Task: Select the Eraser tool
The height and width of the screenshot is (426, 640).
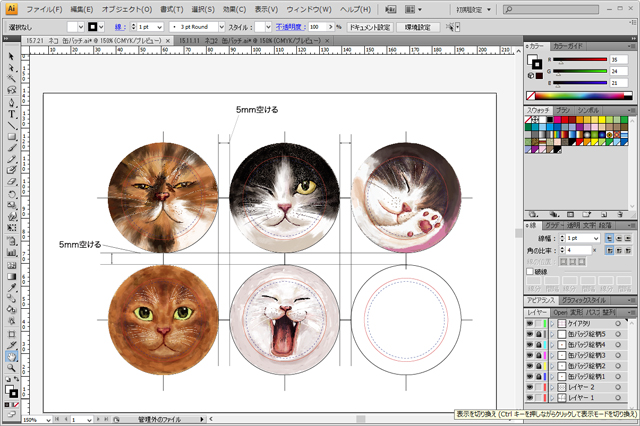Action: point(10,183)
